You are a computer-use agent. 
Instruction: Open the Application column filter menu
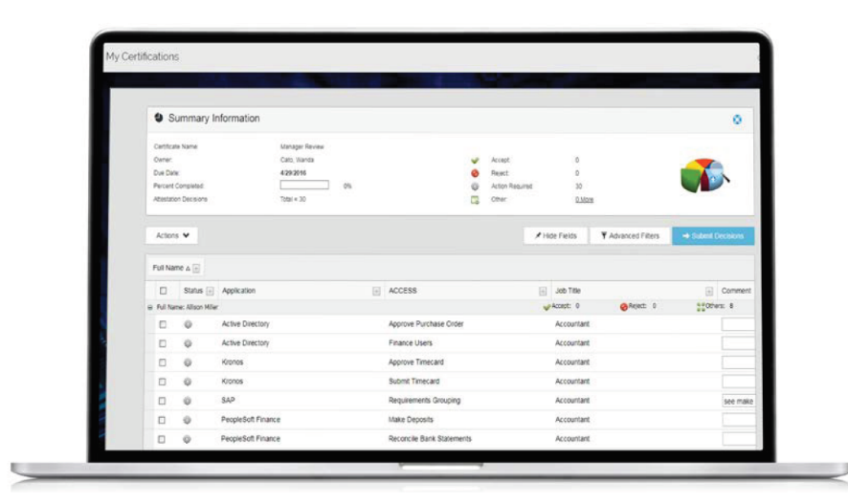pos(376,291)
